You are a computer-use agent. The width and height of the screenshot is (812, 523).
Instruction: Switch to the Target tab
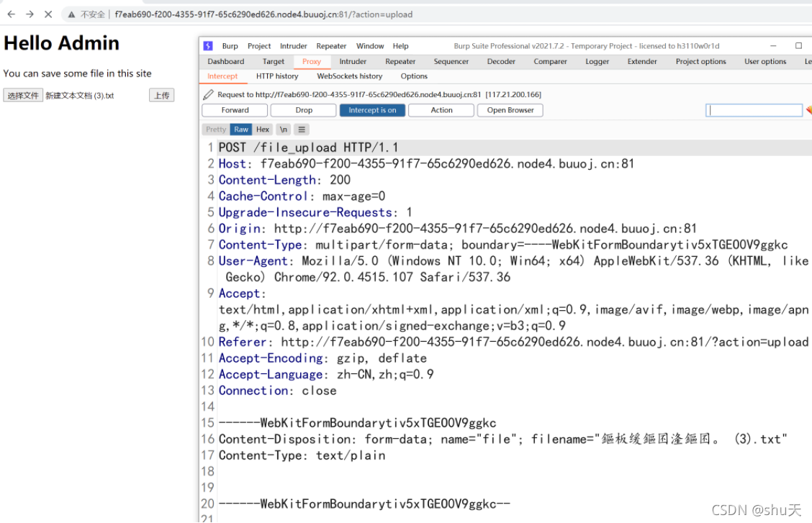point(274,62)
